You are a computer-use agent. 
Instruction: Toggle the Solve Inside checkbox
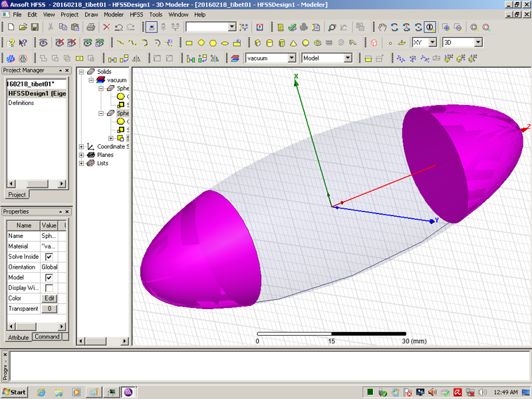tap(49, 257)
